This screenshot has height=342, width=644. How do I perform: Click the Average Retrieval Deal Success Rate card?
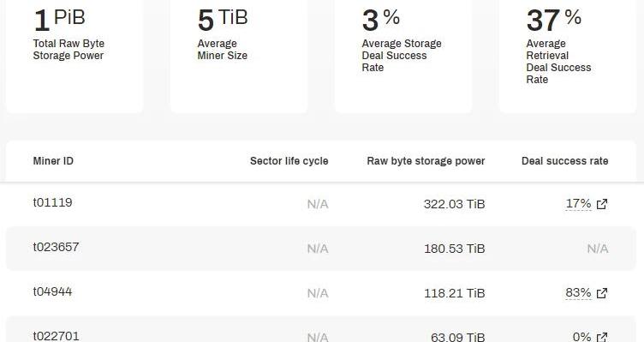(x=567, y=57)
